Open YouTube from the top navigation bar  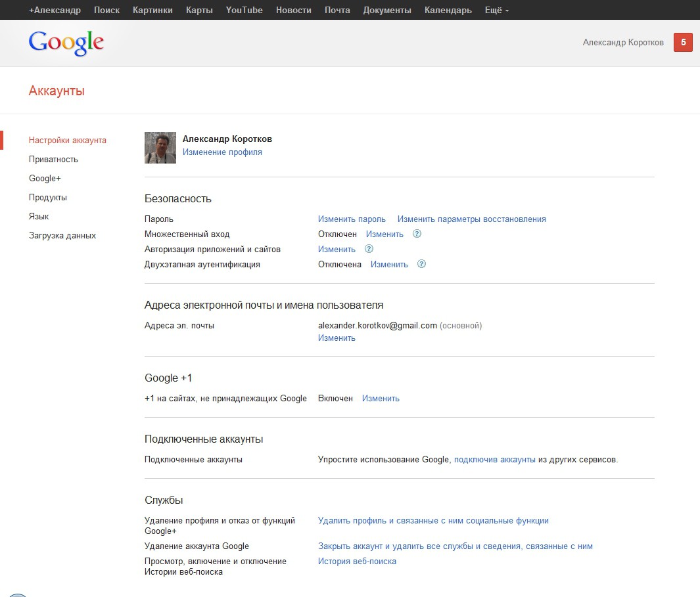244,10
